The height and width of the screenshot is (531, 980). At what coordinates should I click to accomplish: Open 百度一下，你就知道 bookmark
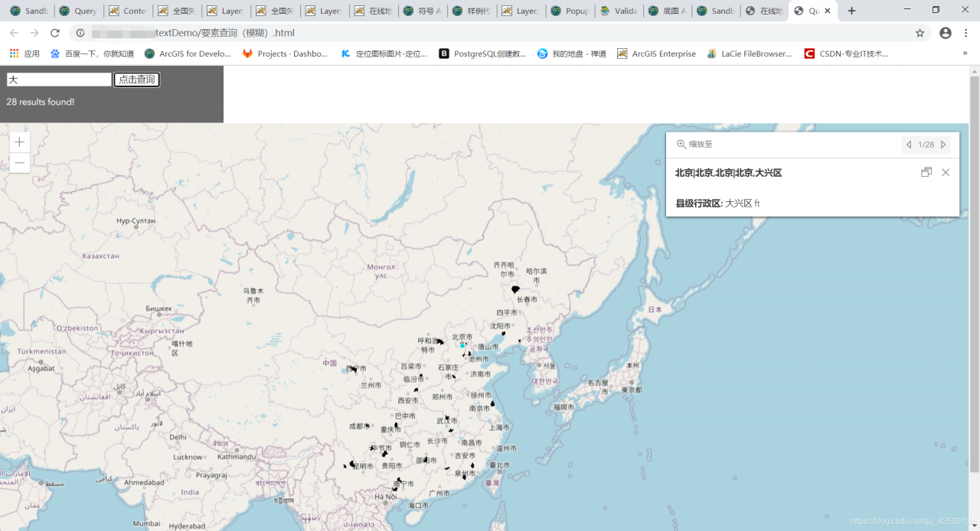[92, 54]
